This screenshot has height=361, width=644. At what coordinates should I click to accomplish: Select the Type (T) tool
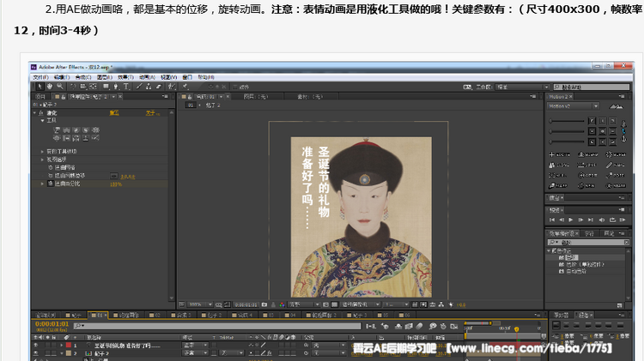click(126, 87)
